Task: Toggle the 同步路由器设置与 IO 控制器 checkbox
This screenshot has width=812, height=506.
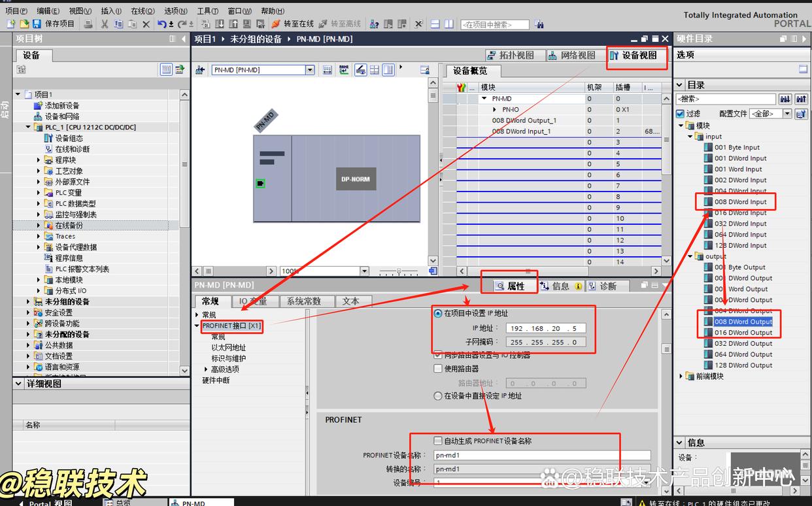Action: click(x=438, y=354)
